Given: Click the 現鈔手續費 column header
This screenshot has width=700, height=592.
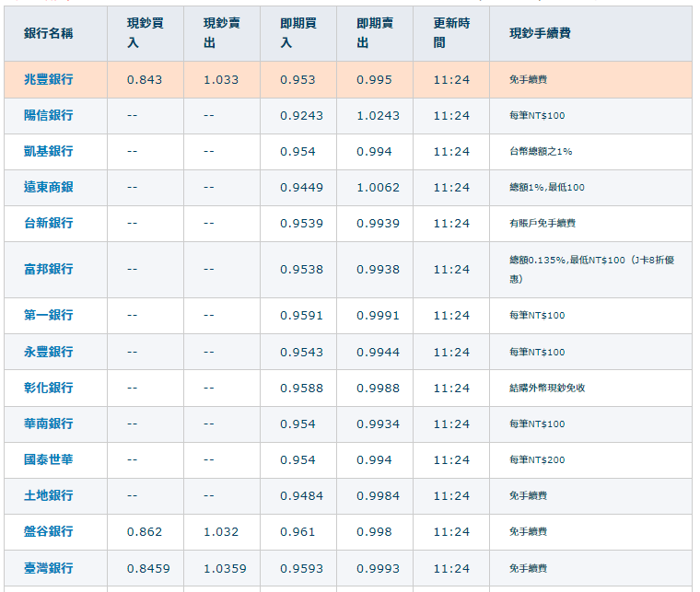Looking at the screenshot, I should (x=540, y=33).
